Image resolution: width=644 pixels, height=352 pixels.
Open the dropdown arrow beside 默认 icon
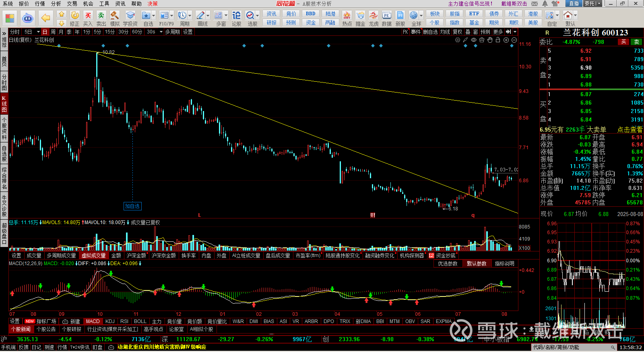[575, 16]
